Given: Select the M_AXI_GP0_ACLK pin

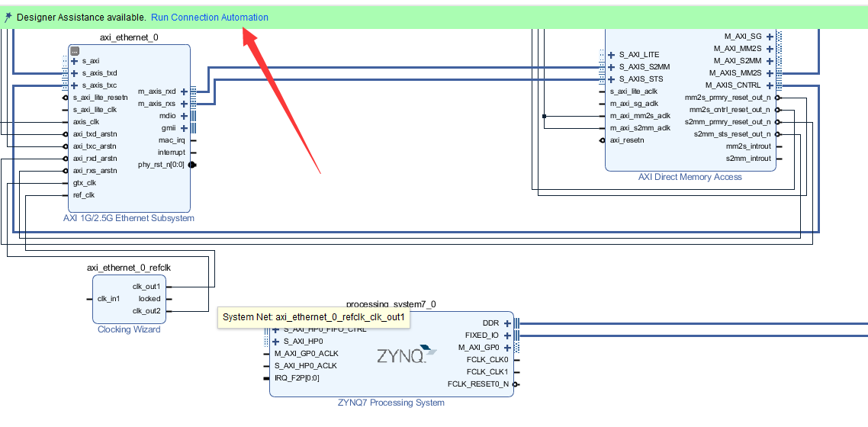Looking at the screenshot, I should [x=306, y=354].
